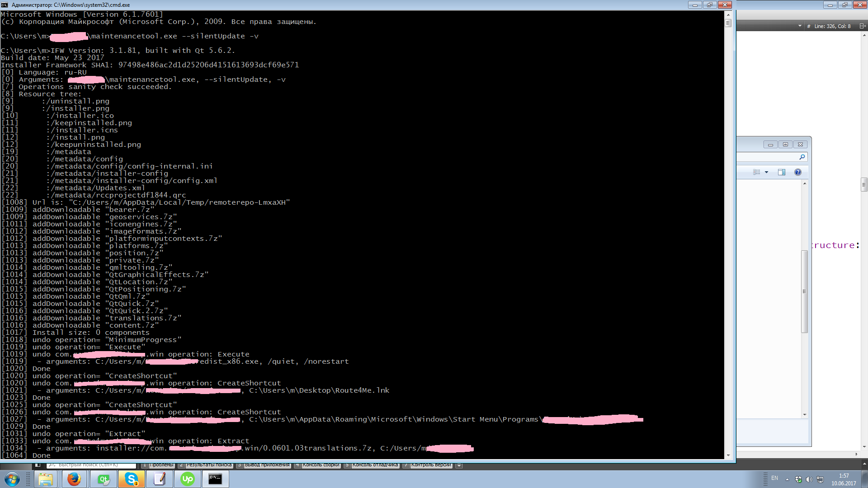
Task: Switch to the Проблемы output tab
Action: point(158,465)
